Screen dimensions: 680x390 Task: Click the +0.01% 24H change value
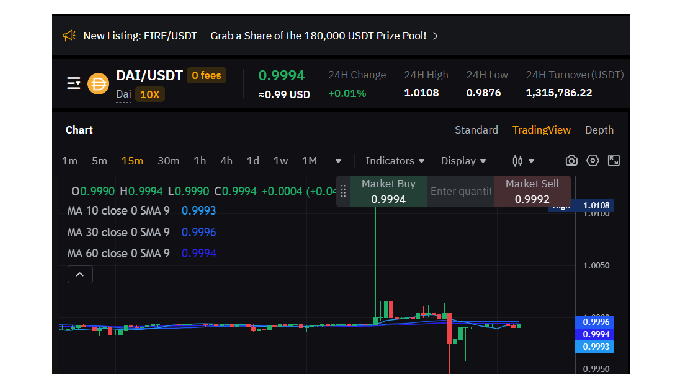point(347,94)
